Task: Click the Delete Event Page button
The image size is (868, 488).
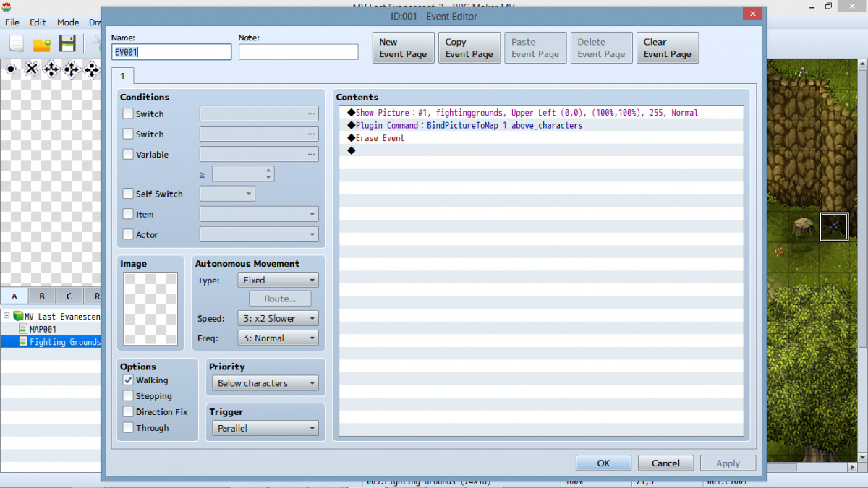Action: [601, 48]
